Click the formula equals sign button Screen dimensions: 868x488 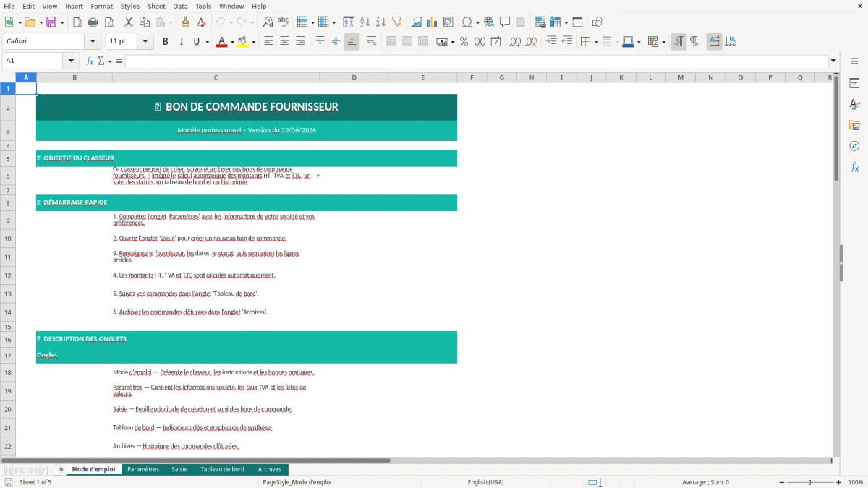point(119,61)
